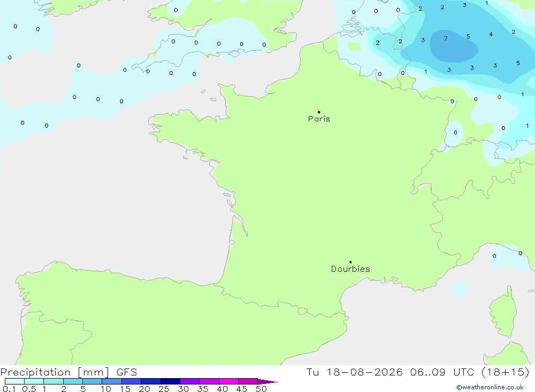Pick the 0.5–1 mm legend color box
535x392 pixels.
tap(34, 381)
